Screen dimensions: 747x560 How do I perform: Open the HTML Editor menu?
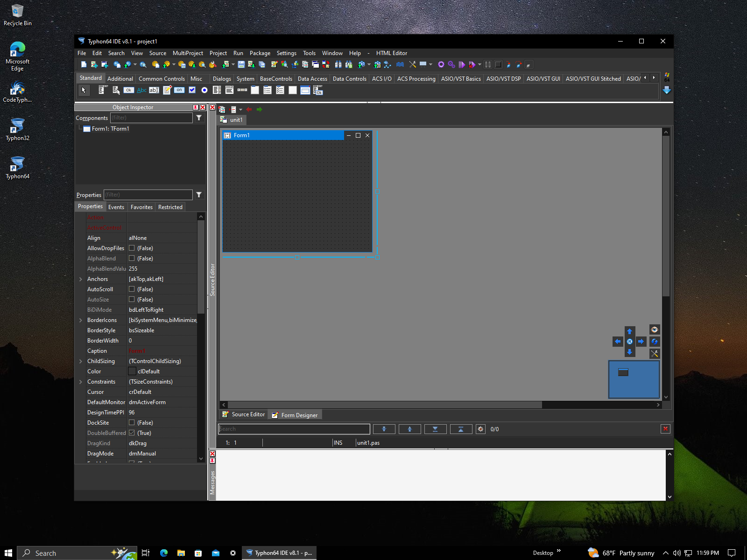(x=392, y=53)
